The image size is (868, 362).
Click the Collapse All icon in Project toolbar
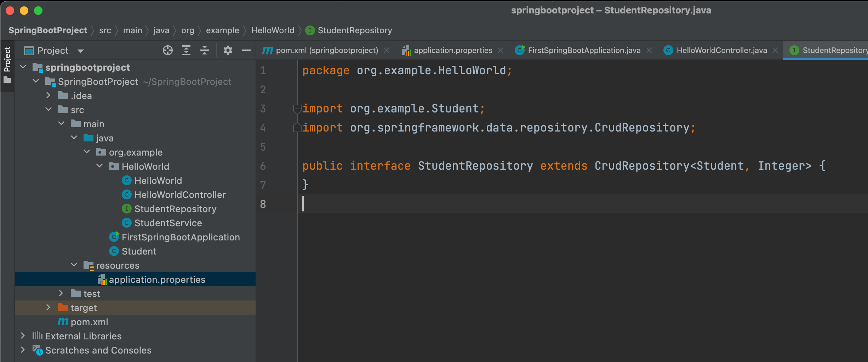(204, 50)
